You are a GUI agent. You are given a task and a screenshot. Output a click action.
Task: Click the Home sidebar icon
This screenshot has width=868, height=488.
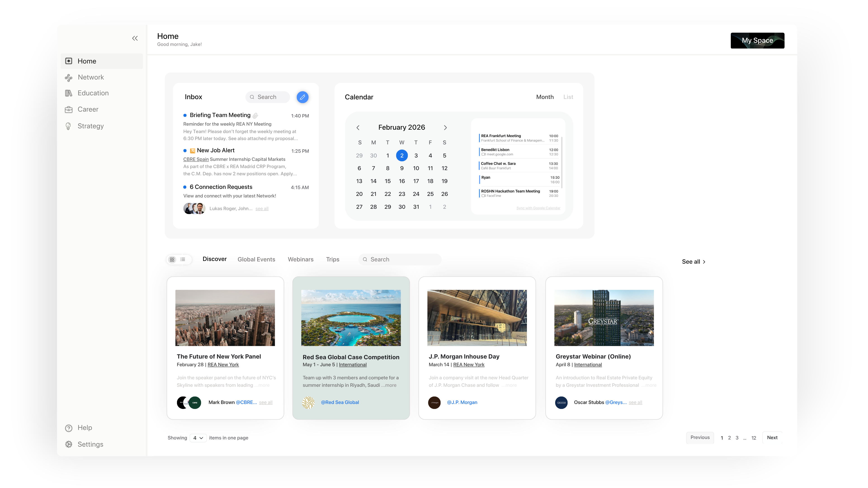tap(69, 61)
